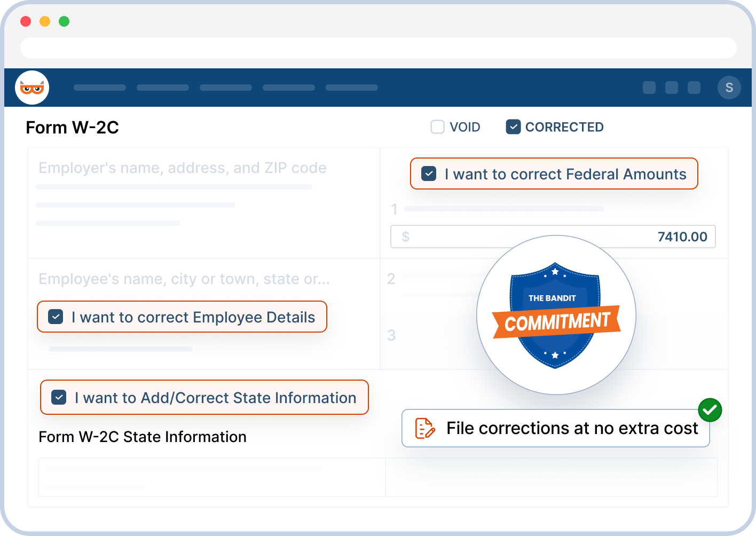Viewport: 756px width, 536px height.
Task: Select the third navigation menu item
Action: [226, 88]
